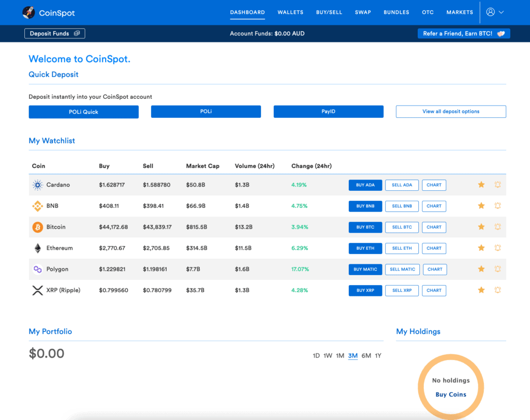
Task: Click SELL BNB
Action: (402, 206)
